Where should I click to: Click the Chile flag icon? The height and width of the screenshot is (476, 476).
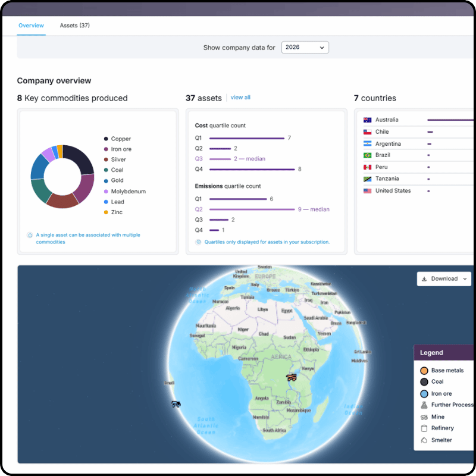click(x=367, y=132)
